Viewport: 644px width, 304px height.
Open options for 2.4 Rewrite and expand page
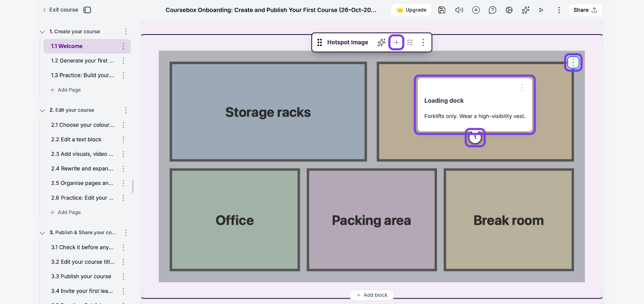click(x=123, y=169)
